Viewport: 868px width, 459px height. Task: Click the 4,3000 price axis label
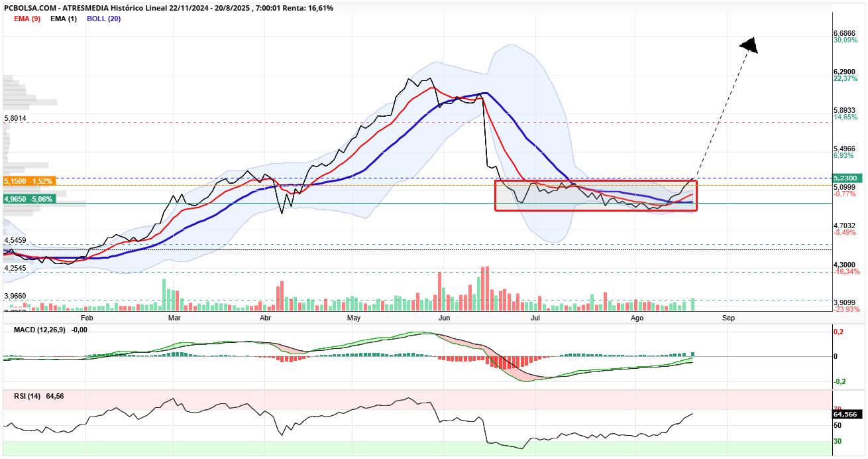pos(844,264)
